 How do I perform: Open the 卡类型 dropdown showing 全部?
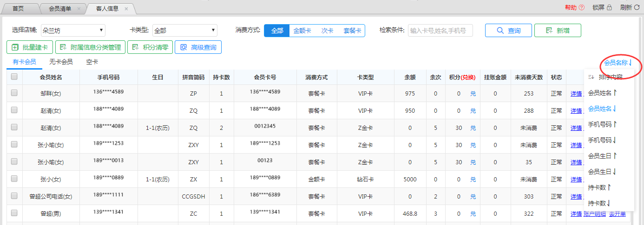click(185, 31)
